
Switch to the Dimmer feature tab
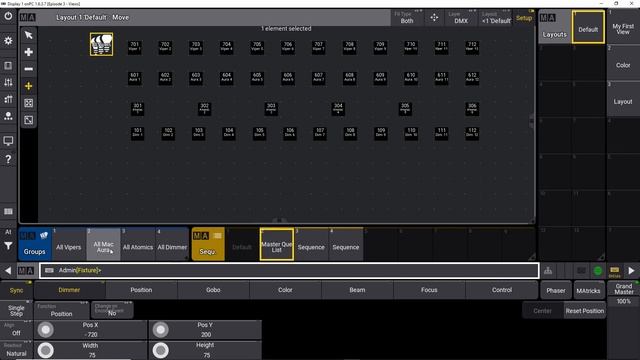point(69,290)
